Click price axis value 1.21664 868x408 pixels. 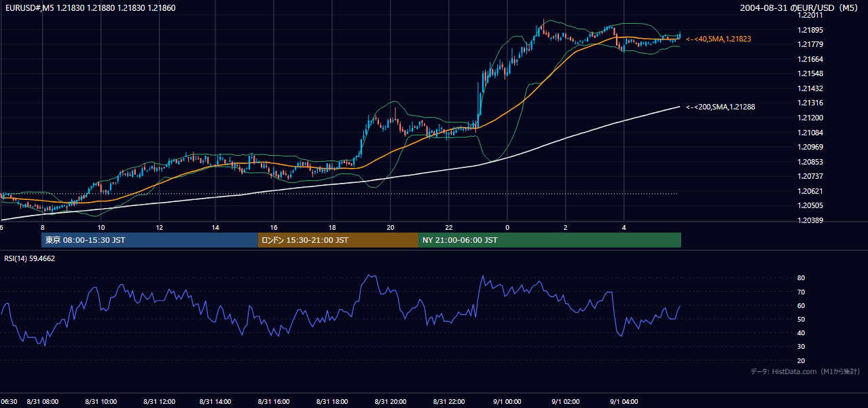point(810,59)
